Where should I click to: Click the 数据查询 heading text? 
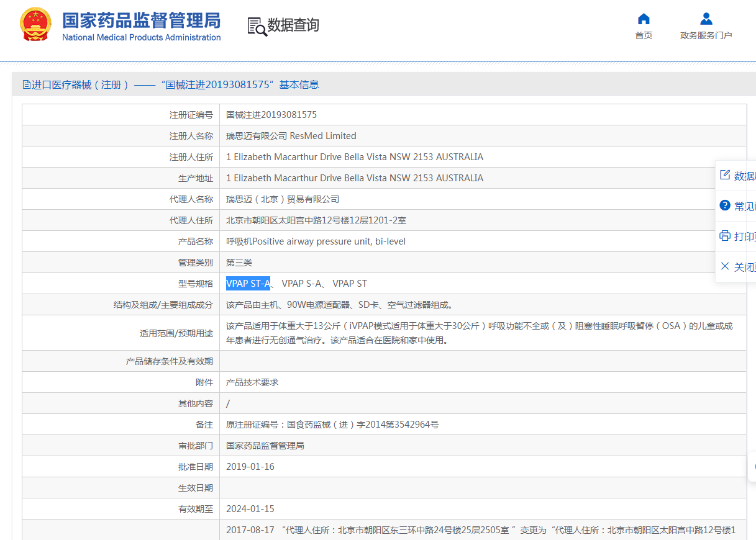pyautogui.click(x=293, y=25)
